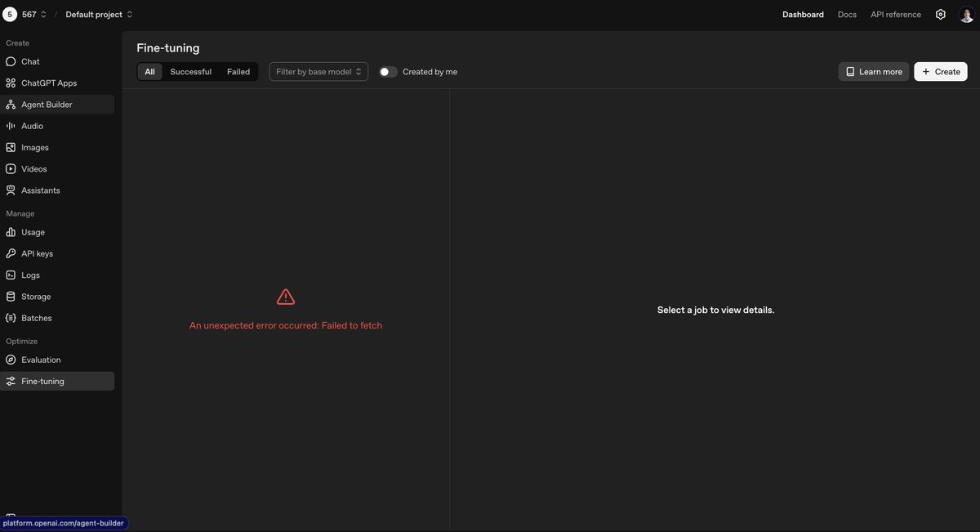Open settings gear icon in header
The image size is (980, 532).
(941, 15)
